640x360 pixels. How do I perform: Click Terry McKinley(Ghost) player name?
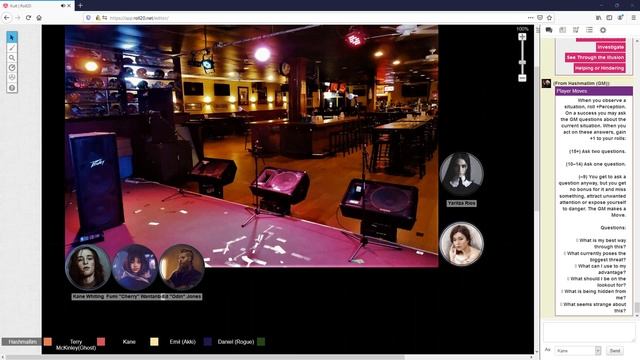(x=76, y=344)
